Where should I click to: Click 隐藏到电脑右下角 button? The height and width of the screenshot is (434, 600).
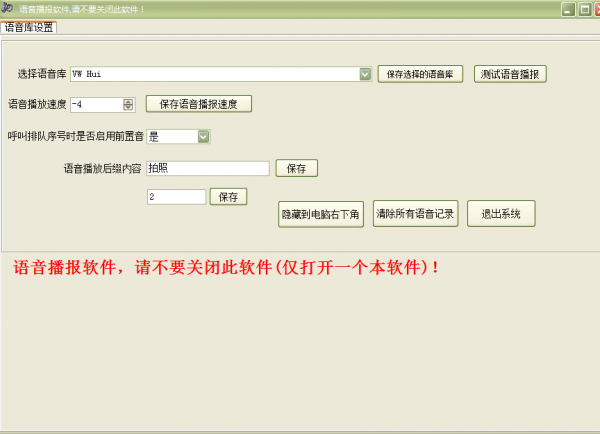[321, 214]
